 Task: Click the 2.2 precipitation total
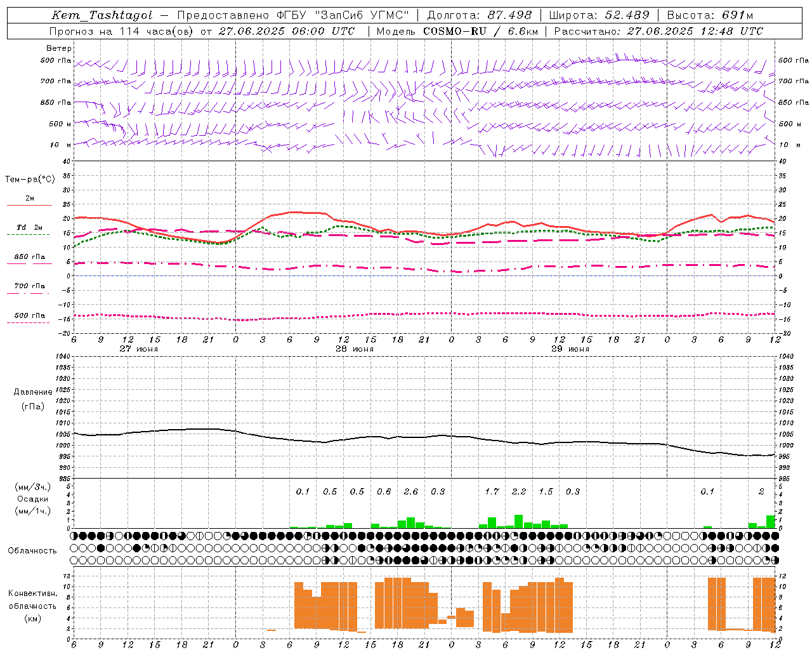pyautogui.click(x=519, y=492)
